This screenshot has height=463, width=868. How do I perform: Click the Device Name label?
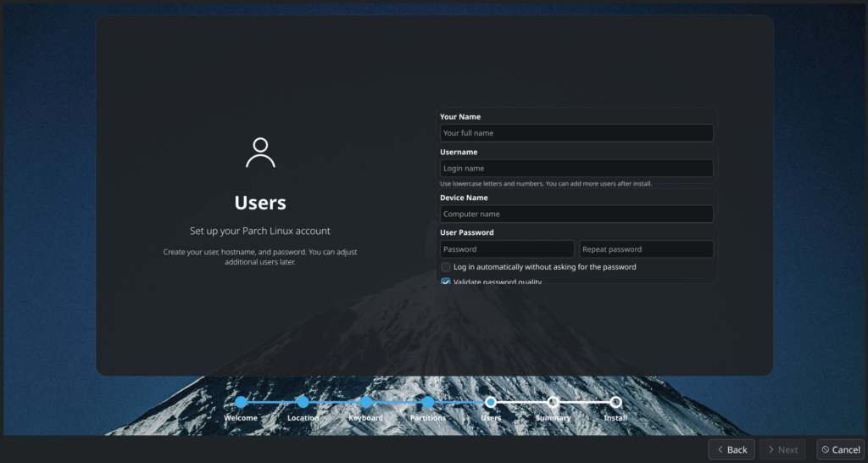pos(464,198)
